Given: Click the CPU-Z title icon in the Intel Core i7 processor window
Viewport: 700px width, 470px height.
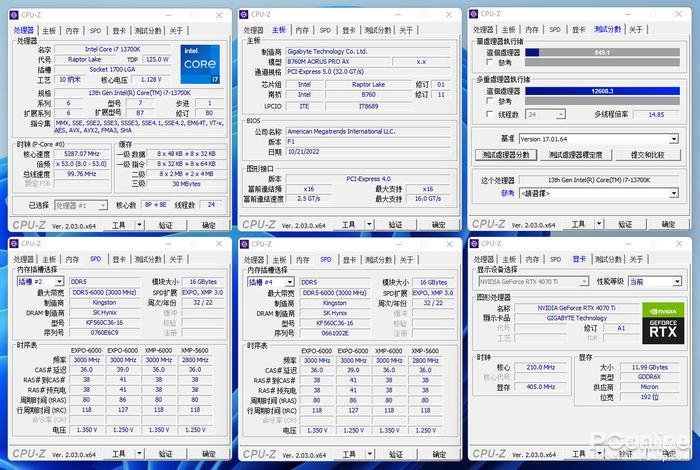Looking at the screenshot, I should click(x=14, y=15).
